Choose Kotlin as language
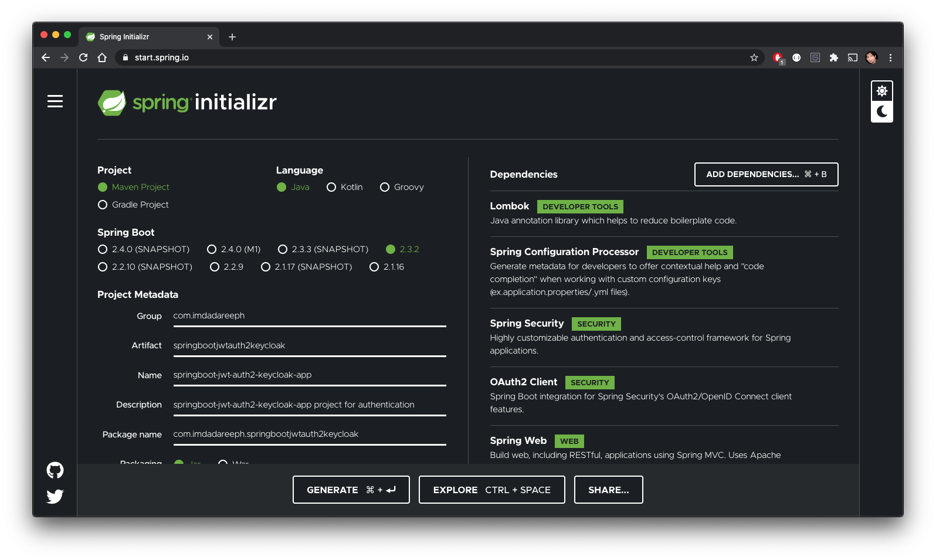 [345, 187]
